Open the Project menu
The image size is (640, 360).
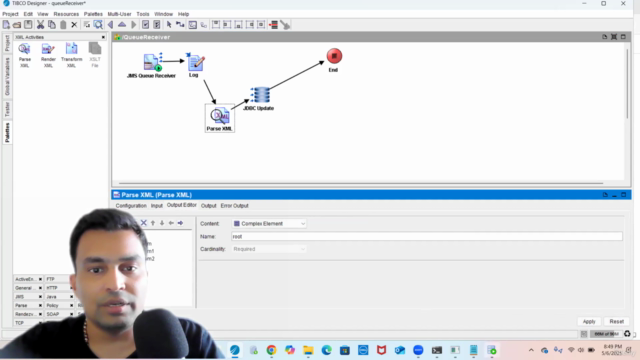click(x=10, y=14)
